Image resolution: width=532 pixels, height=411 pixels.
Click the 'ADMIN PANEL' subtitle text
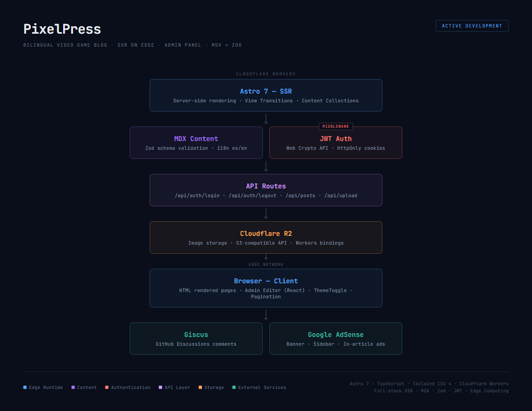click(183, 45)
